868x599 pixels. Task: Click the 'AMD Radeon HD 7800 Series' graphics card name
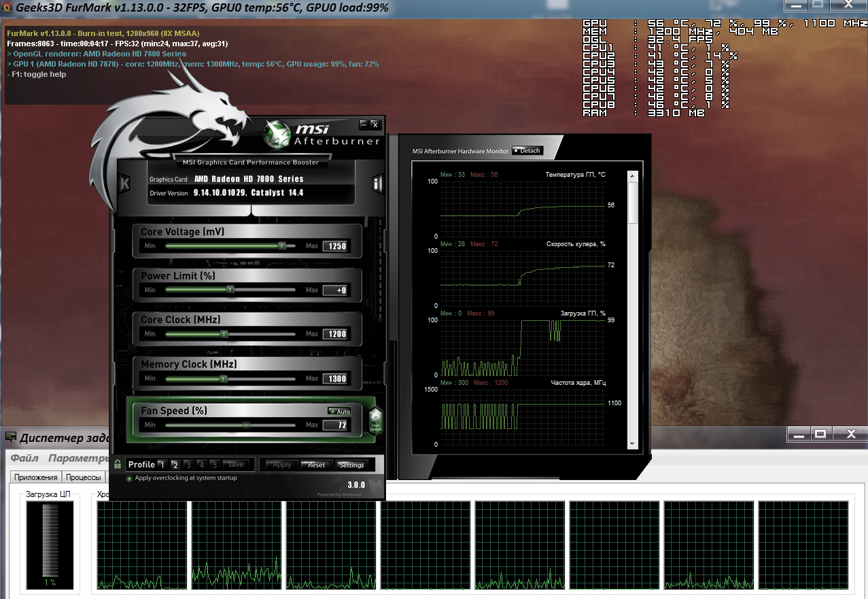click(249, 179)
